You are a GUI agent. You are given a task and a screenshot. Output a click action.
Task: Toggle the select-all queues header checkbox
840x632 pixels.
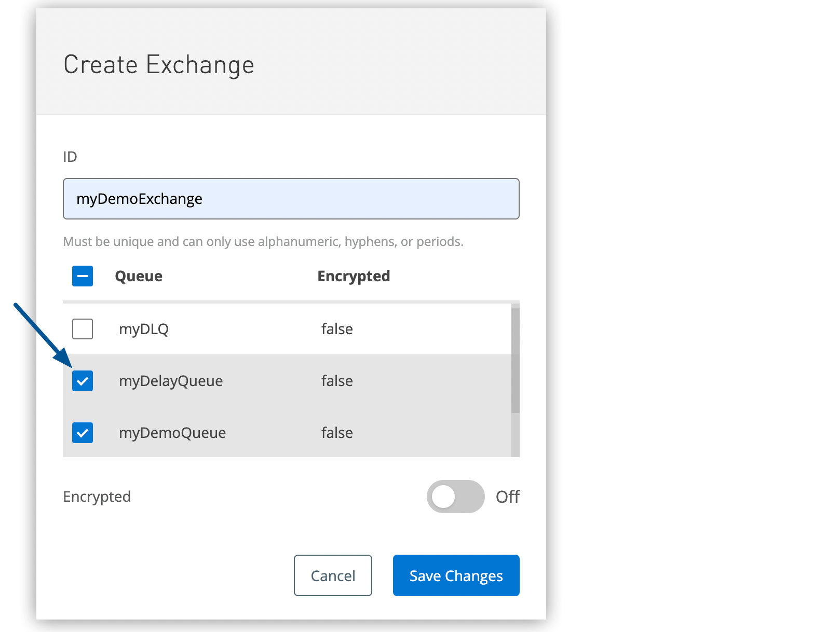click(83, 276)
